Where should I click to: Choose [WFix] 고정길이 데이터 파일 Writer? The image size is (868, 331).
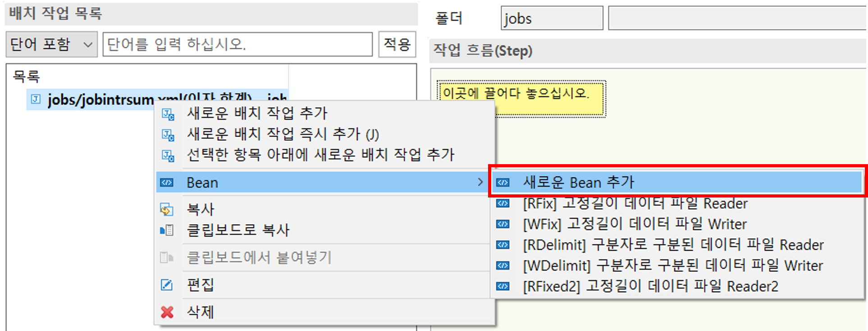(635, 224)
